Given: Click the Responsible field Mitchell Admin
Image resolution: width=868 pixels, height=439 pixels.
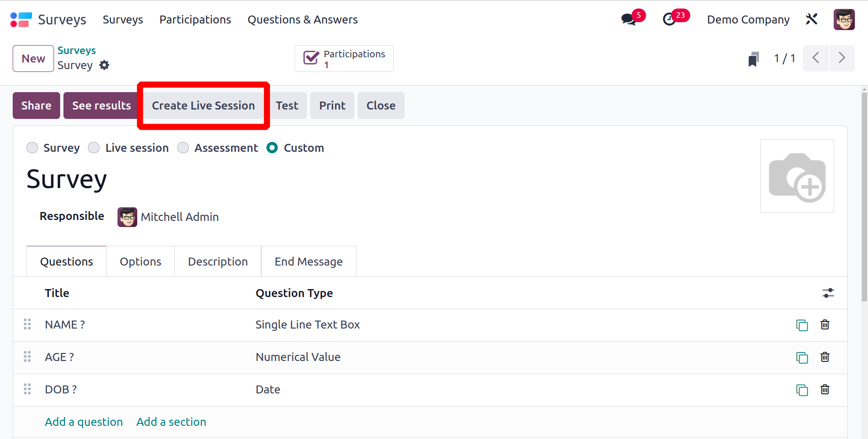Looking at the screenshot, I should pos(180,217).
